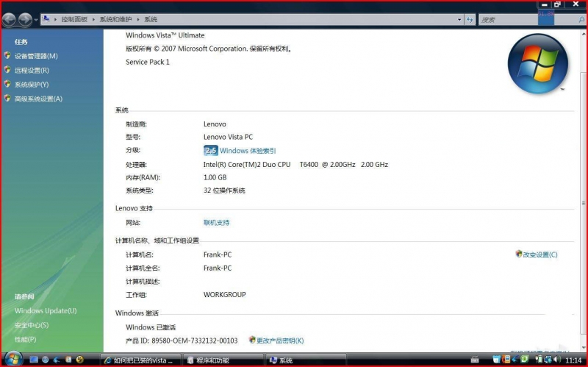Open the Start menu orb

coord(13,359)
